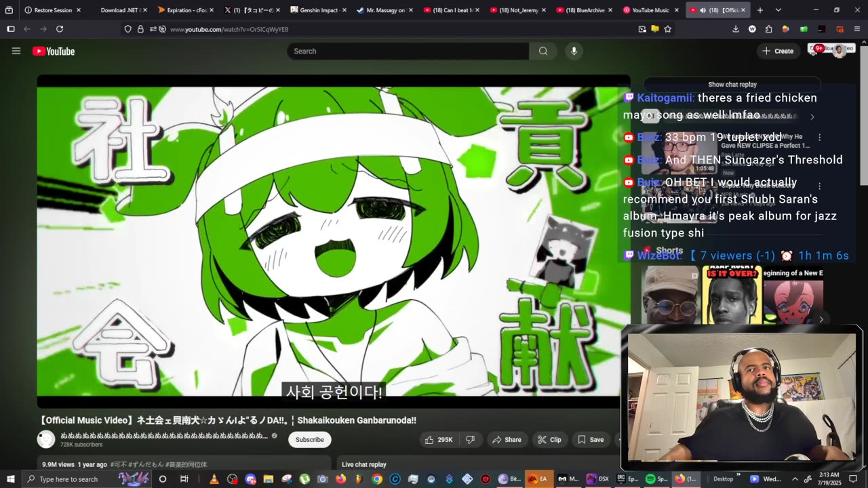
Task: Subscribe to the channel
Action: (x=310, y=440)
